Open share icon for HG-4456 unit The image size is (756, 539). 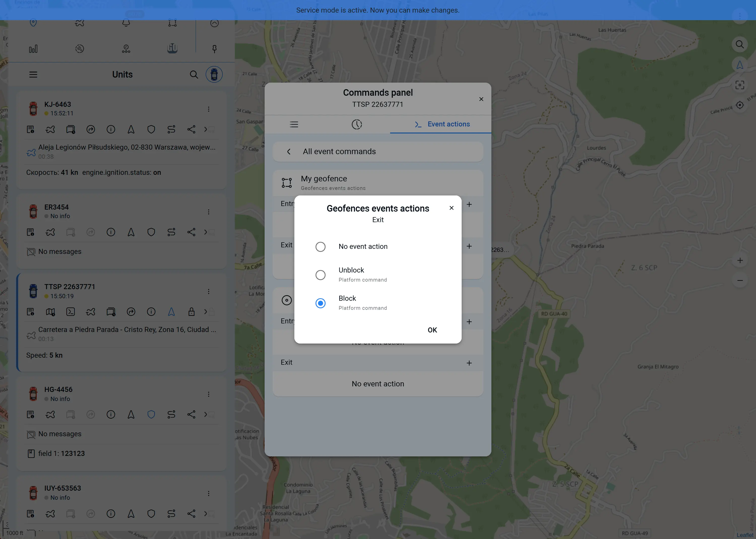pyautogui.click(x=191, y=414)
